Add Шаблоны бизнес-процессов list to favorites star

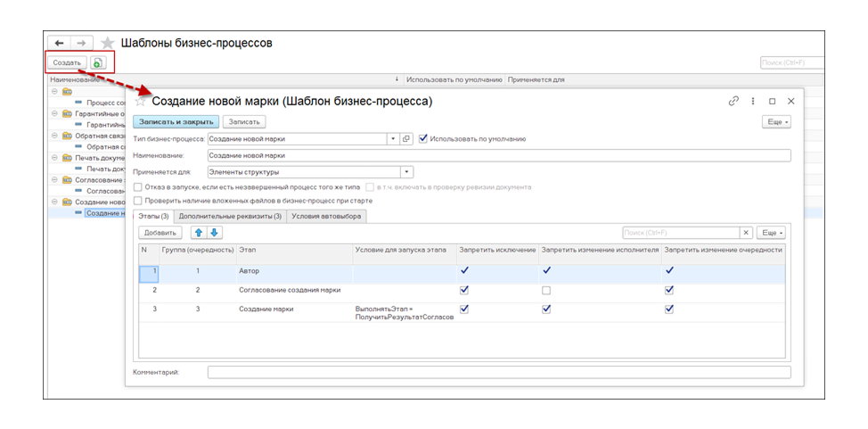pos(108,43)
